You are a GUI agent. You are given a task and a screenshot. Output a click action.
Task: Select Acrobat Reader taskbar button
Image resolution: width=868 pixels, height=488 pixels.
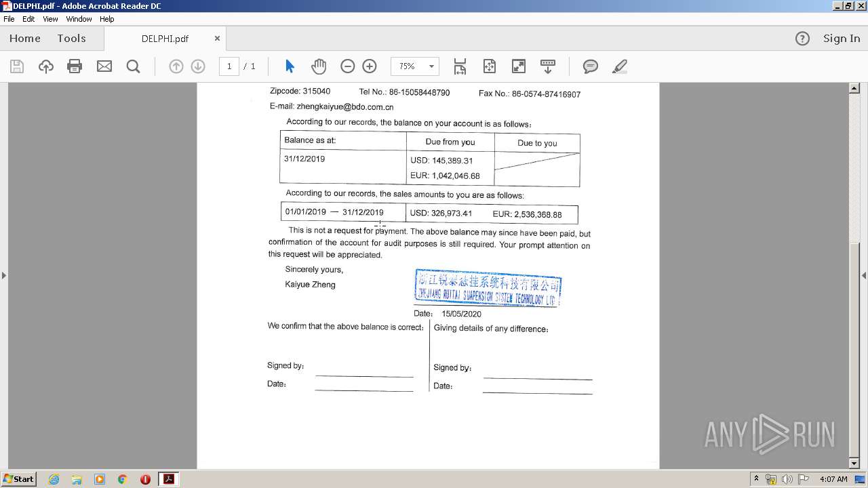point(168,479)
